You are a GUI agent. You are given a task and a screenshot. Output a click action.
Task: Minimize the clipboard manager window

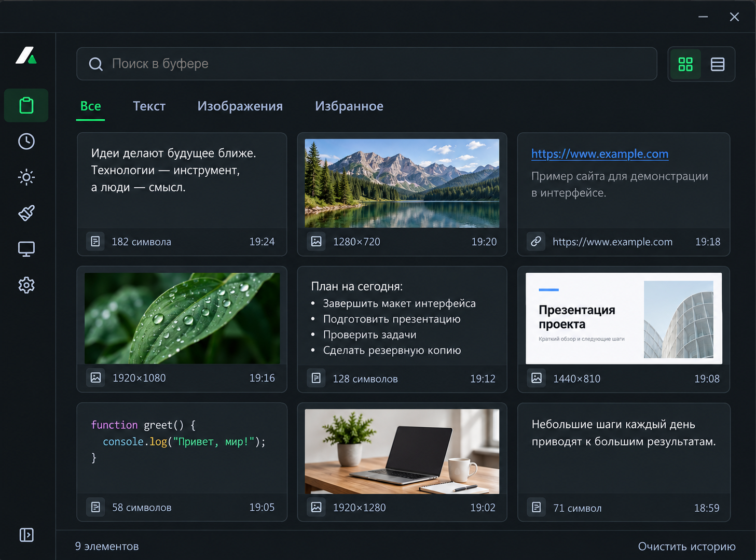(703, 17)
